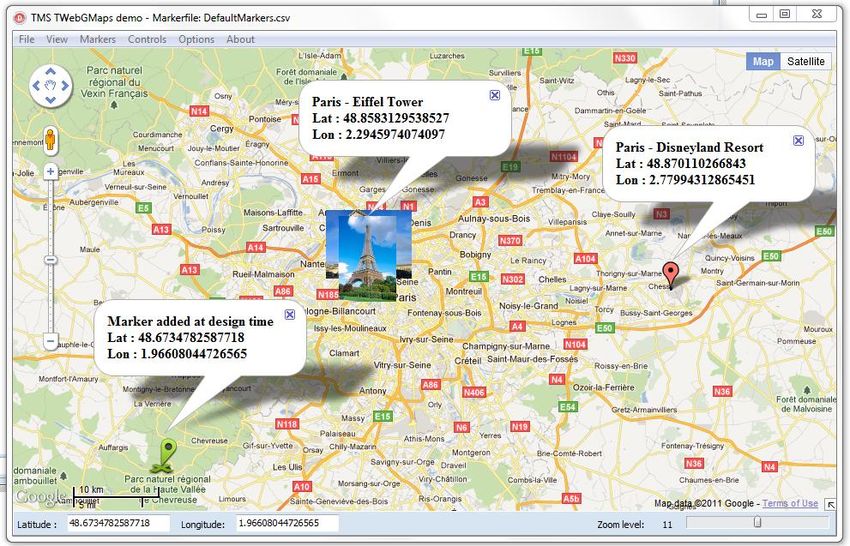Click the TMS application icon in title bar

[x=20, y=17]
